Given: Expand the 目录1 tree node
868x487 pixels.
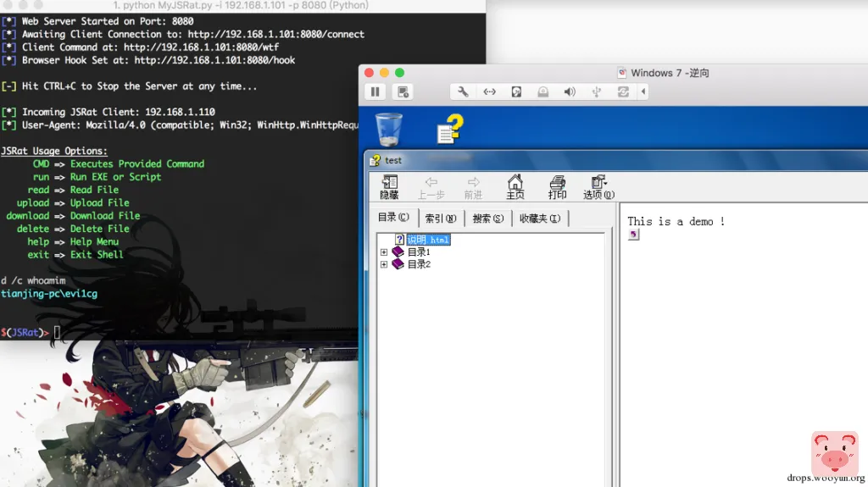Looking at the screenshot, I should 384,252.
